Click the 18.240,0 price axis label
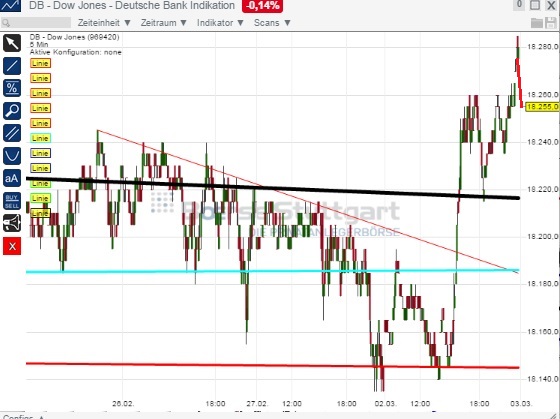The height and width of the screenshot is (419, 560). [x=542, y=142]
